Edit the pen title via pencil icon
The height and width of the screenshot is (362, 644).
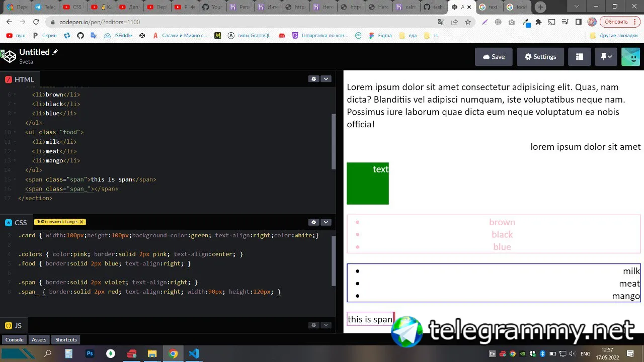click(55, 52)
